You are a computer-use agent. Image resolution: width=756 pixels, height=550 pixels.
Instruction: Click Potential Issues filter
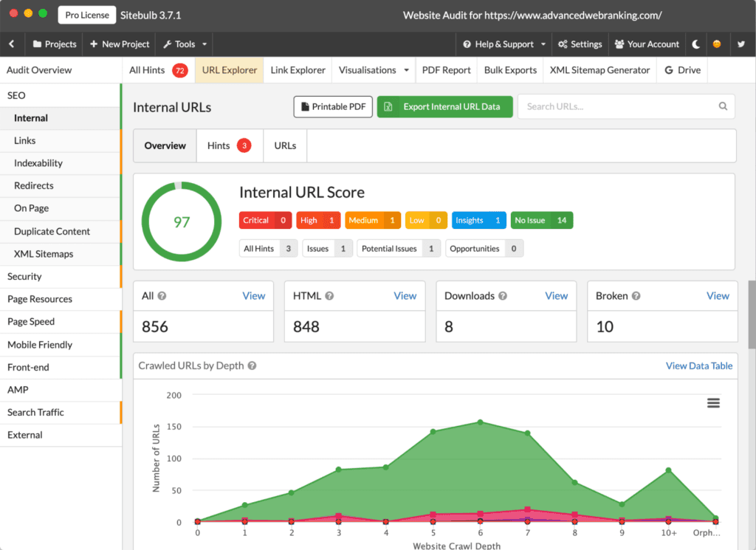pyautogui.click(x=398, y=249)
